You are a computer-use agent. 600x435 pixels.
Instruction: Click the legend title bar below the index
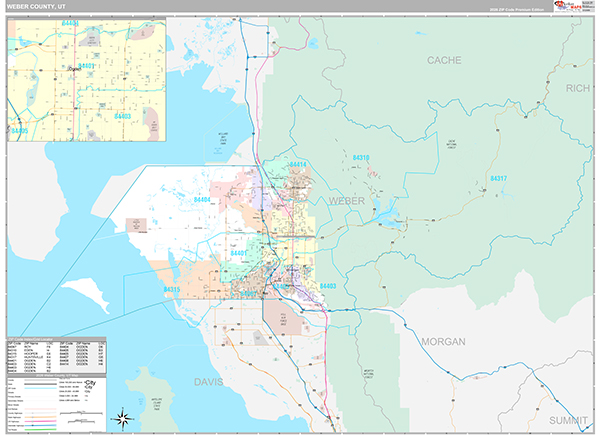(57, 376)
